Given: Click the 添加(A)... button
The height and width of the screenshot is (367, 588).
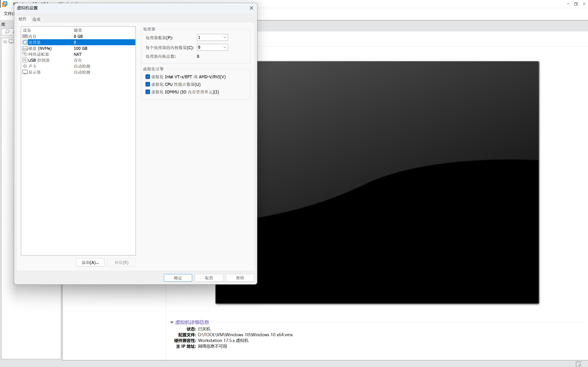Looking at the screenshot, I should pyautogui.click(x=90, y=262).
